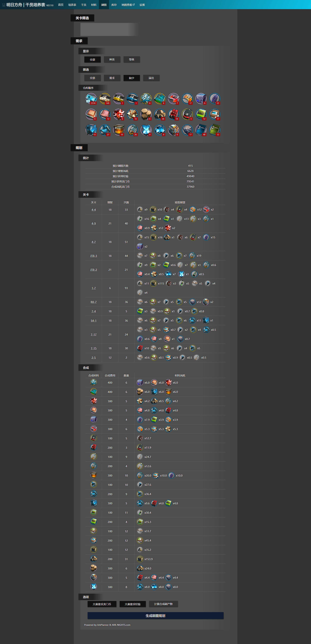This screenshot has width=311, height=644.
Task: Click the 关卡筛选 stage filter input box
Action: pyautogui.click(x=109, y=29)
